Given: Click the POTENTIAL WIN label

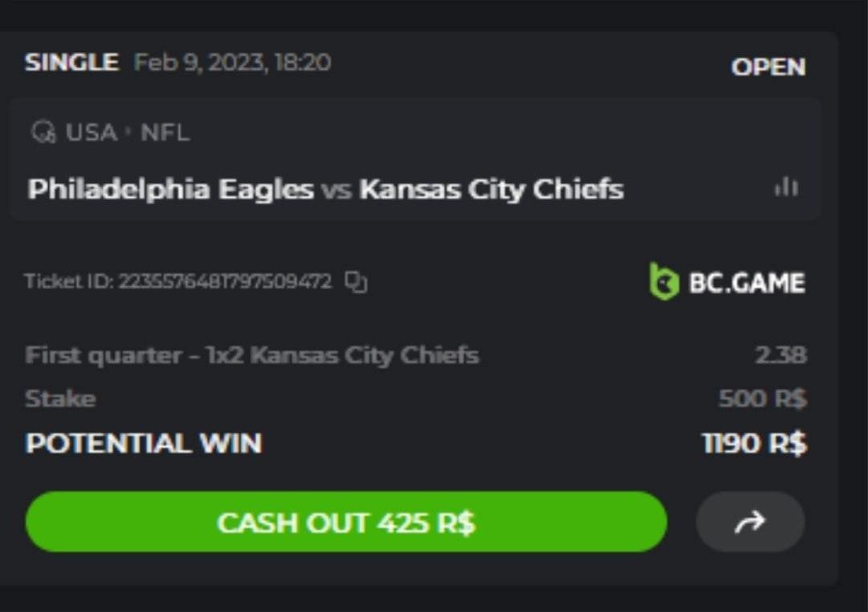Looking at the screenshot, I should pos(144,443).
